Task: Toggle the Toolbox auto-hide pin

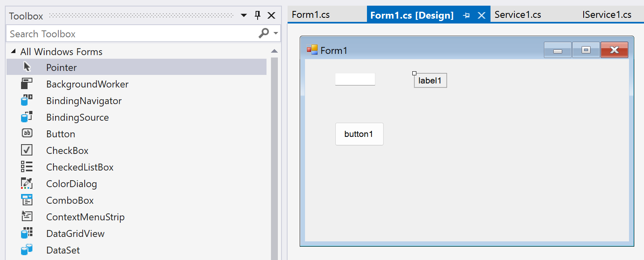Action: click(x=258, y=15)
